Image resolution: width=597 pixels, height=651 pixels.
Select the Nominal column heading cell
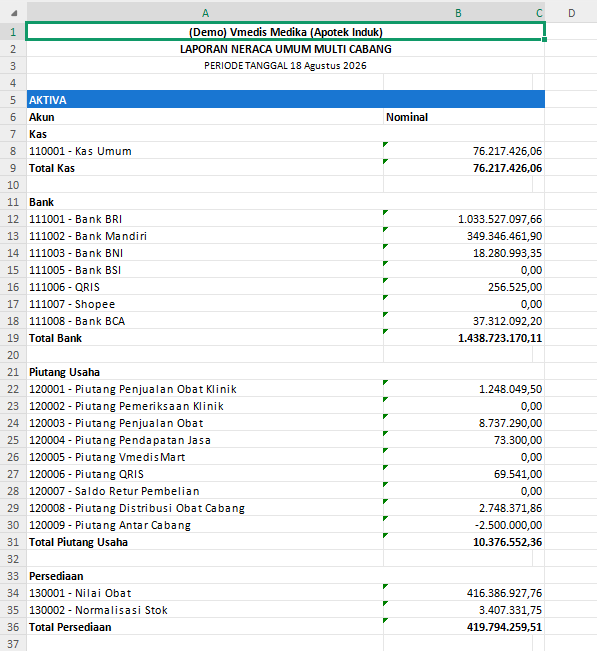click(x=463, y=117)
